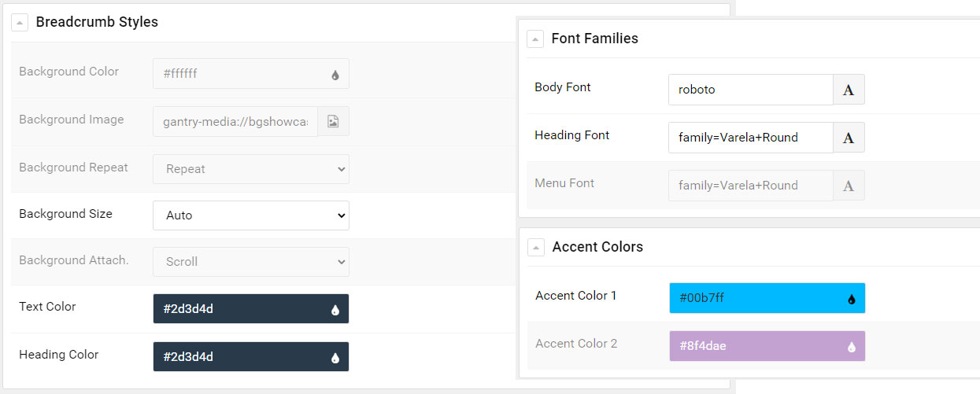The height and width of the screenshot is (394, 980).
Task: Click the Background Image label
Action: [72, 120]
